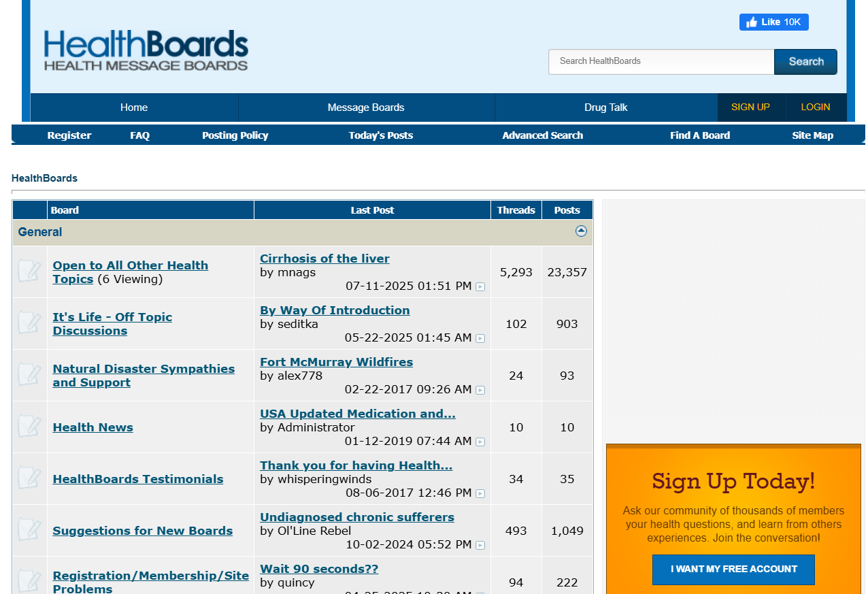Focus the Search HealthBoards input field
The image size is (868, 594).
(661, 61)
